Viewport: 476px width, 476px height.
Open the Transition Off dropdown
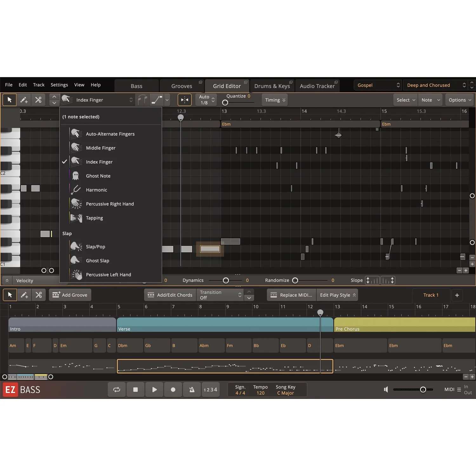(x=221, y=295)
